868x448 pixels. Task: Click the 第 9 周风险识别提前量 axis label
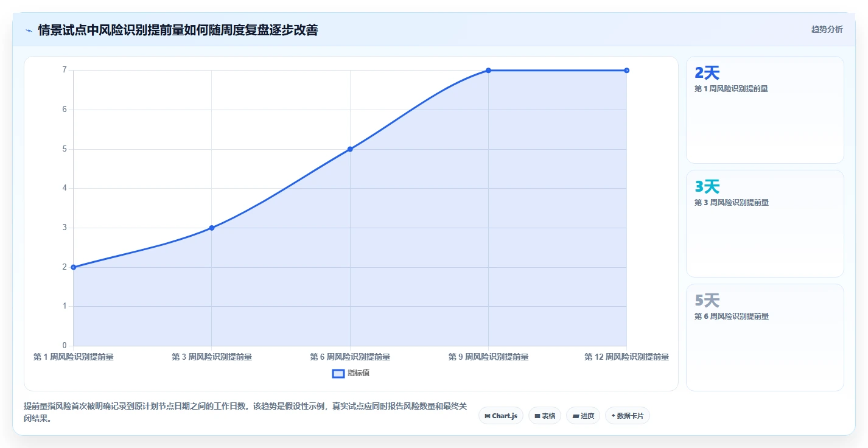(x=488, y=357)
